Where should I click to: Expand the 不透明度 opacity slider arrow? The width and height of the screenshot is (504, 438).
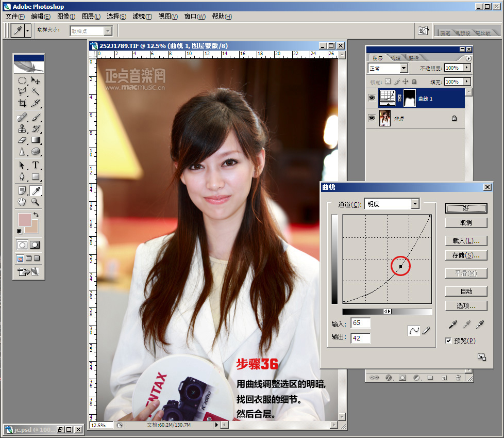tap(467, 68)
